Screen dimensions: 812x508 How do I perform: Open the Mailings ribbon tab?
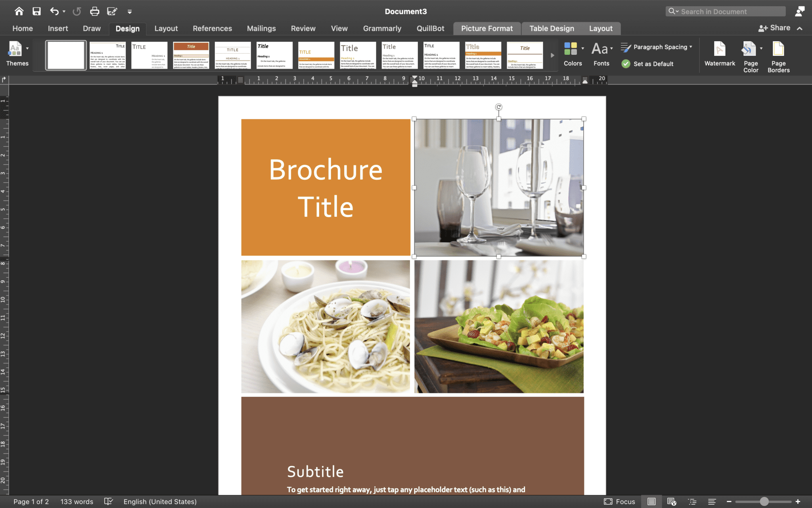[x=261, y=28]
